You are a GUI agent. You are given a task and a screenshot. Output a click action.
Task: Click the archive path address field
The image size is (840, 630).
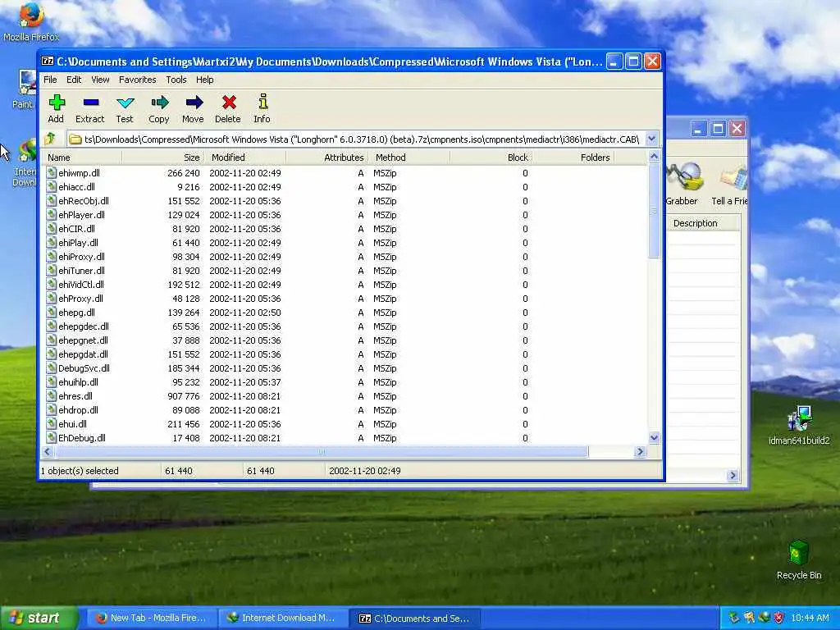(356, 139)
